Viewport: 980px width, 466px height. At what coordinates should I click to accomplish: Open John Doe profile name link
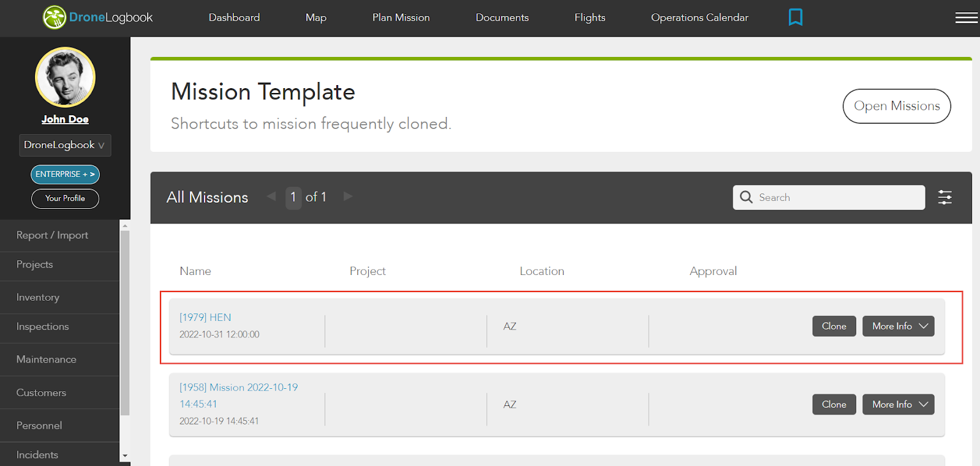[65, 119]
